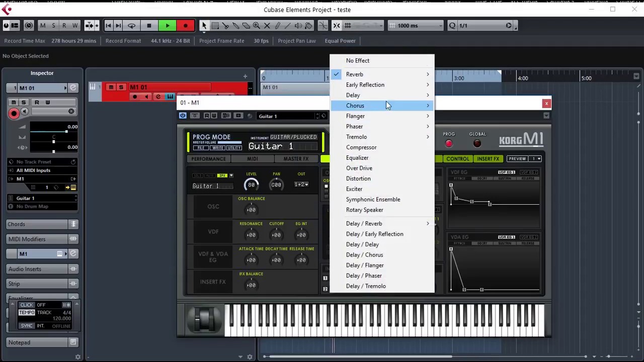Screen dimensions: 644x362
Task: Switch to PERFORMANCE tab in Korg M1
Action: click(208, 159)
